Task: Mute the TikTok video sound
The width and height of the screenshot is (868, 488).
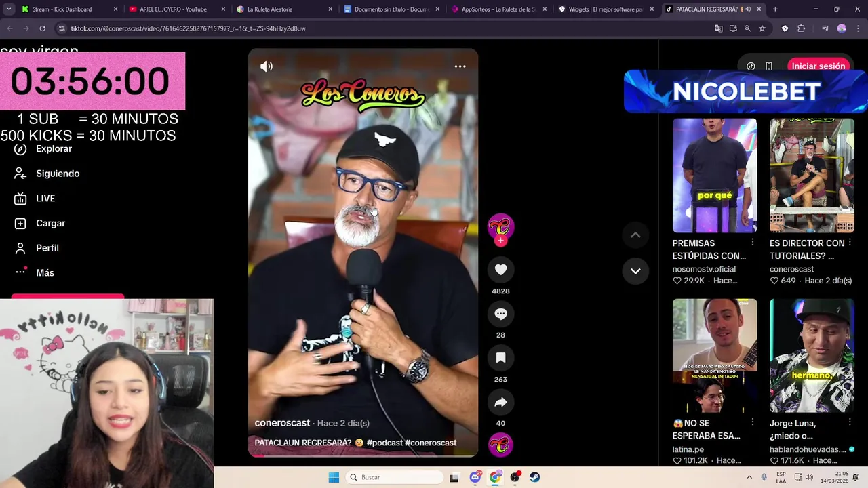Action: [x=267, y=66]
